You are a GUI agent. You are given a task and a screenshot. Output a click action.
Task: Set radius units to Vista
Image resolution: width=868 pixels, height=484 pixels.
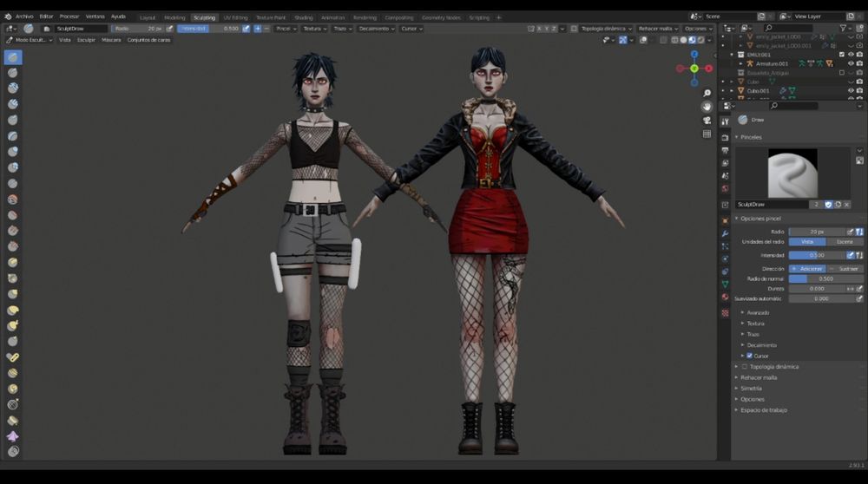807,242
